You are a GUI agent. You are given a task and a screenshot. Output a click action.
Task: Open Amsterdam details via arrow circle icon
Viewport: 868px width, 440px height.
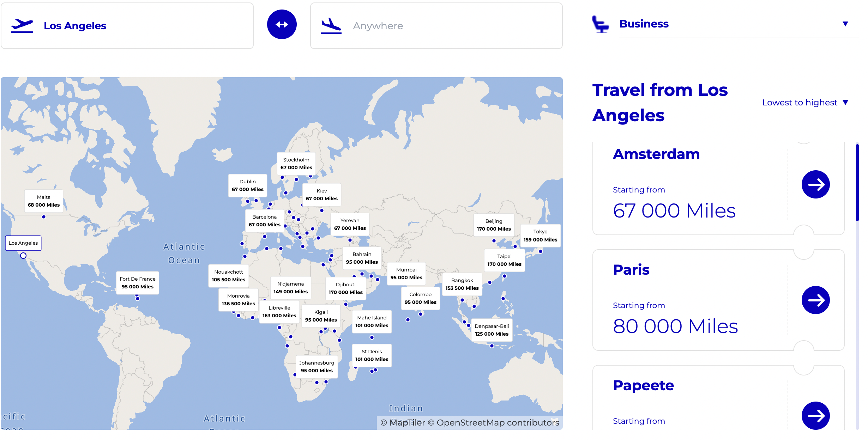(x=815, y=184)
